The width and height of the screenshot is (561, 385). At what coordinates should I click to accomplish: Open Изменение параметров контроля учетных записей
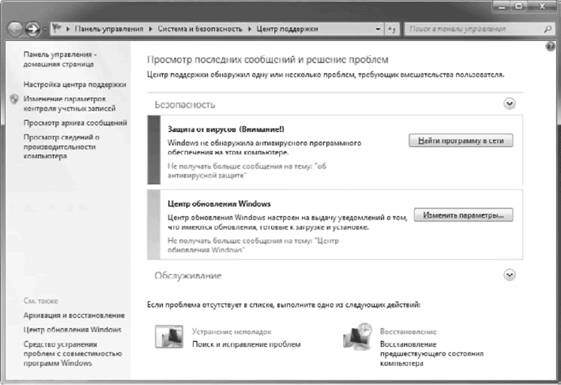(x=69, y=103)
